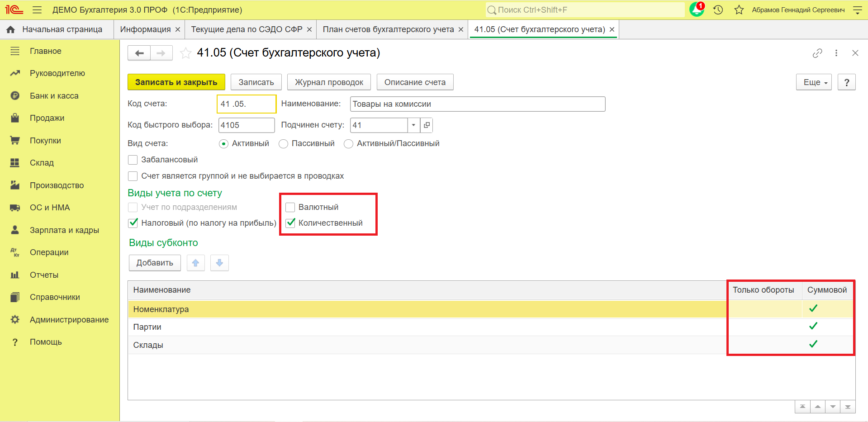Screen dimensions: 868x422
Task: Select the Активный account type
Action: tap(223, 144)
